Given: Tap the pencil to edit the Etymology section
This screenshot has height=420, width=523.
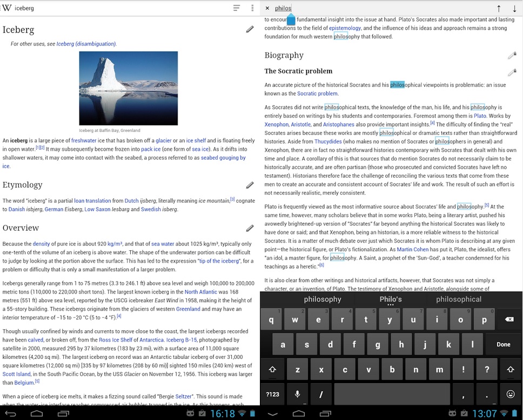Looking at the screenshot, I should coord(249,184).
